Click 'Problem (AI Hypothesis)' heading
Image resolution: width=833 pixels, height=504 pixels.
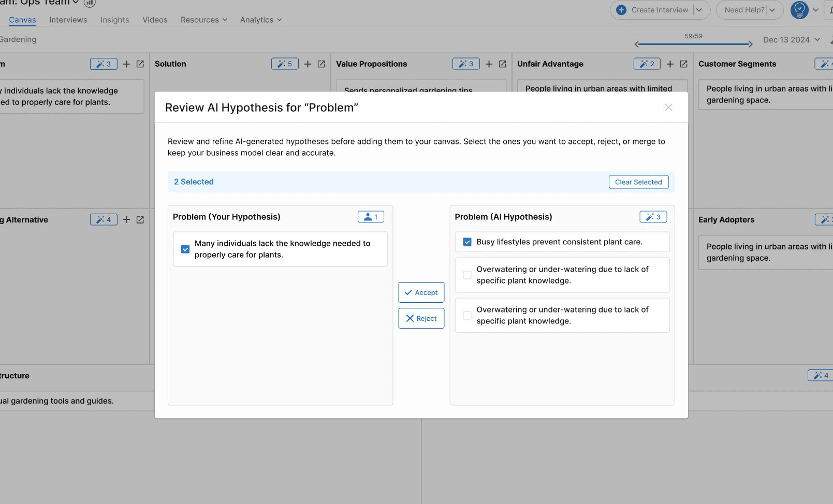[x=503, y=217]
